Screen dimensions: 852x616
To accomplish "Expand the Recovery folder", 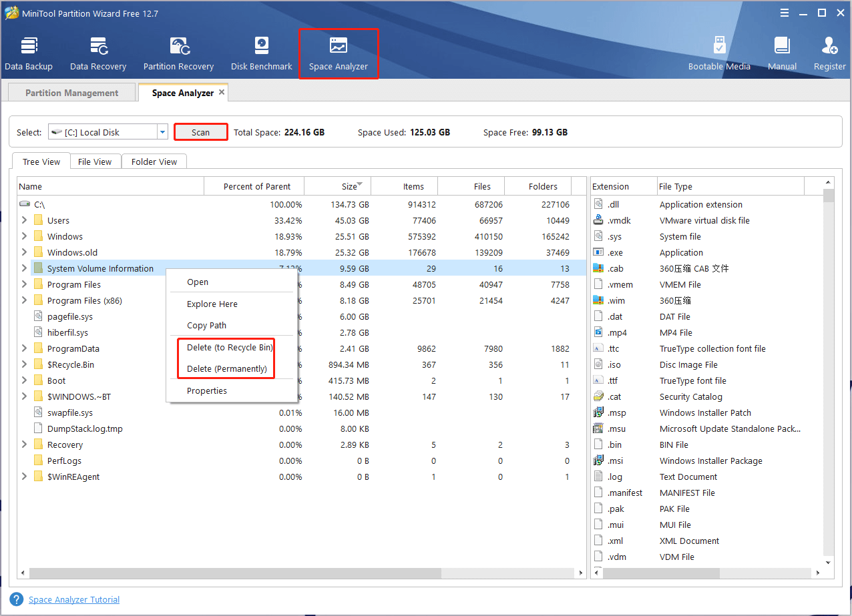I will [24, 444].
